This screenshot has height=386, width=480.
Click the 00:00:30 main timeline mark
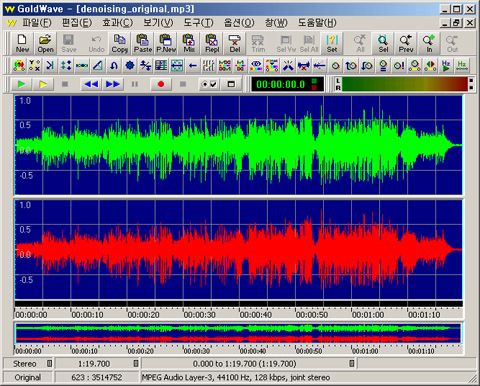(199, 315)
